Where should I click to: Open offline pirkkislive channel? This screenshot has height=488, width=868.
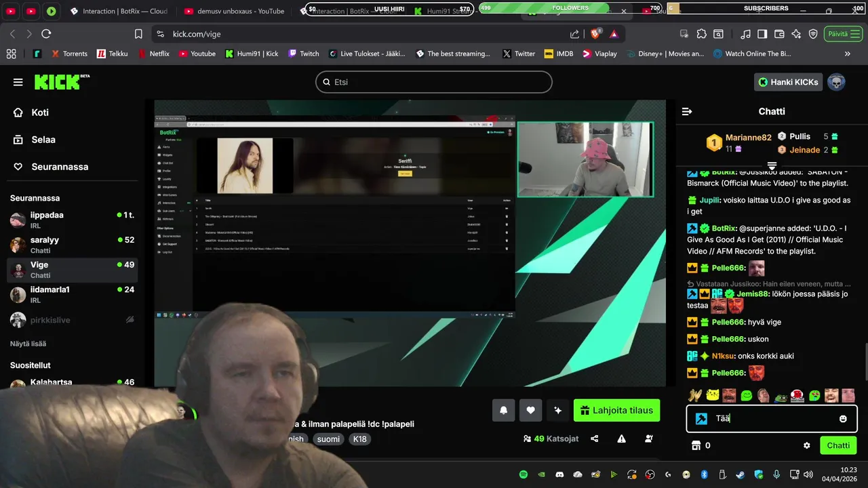point(72,320)
